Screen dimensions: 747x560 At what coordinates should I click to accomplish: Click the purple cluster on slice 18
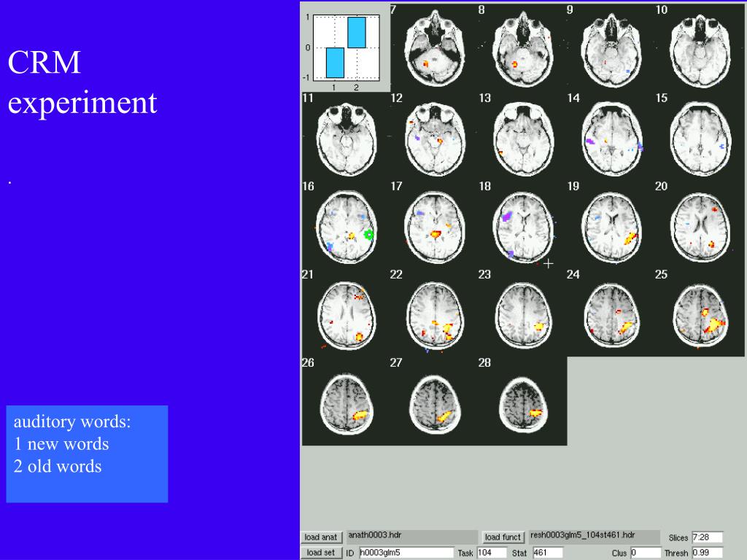[x=506, y=217]
